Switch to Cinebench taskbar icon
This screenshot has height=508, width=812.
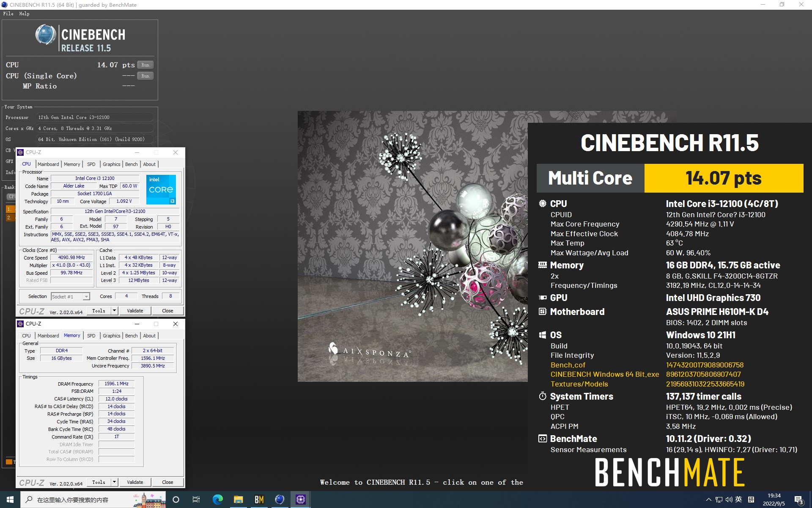pos(280,500)
